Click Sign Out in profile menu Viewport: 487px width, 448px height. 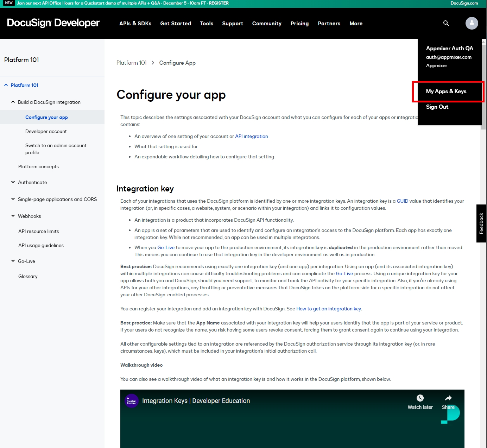click(x=437, y=107)
